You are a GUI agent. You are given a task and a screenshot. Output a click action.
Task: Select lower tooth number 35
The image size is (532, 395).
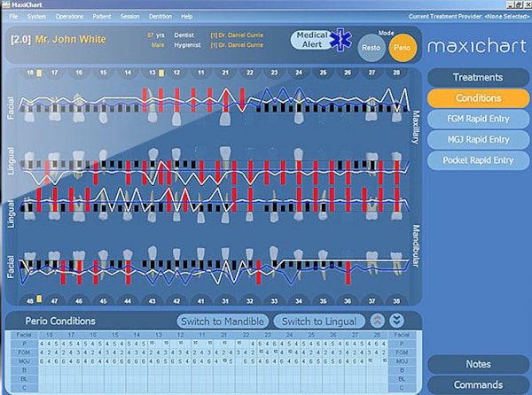click(323, 301)
